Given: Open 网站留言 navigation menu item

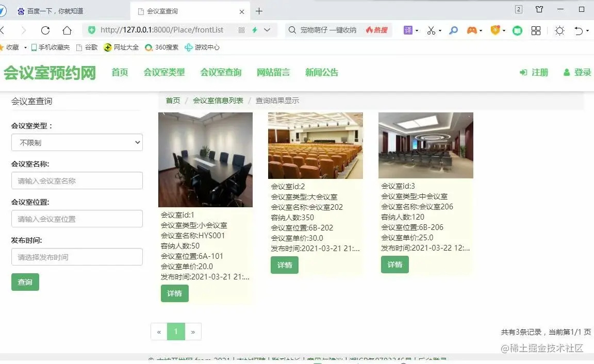Looking at the screenshot, I should click(273, 72).
